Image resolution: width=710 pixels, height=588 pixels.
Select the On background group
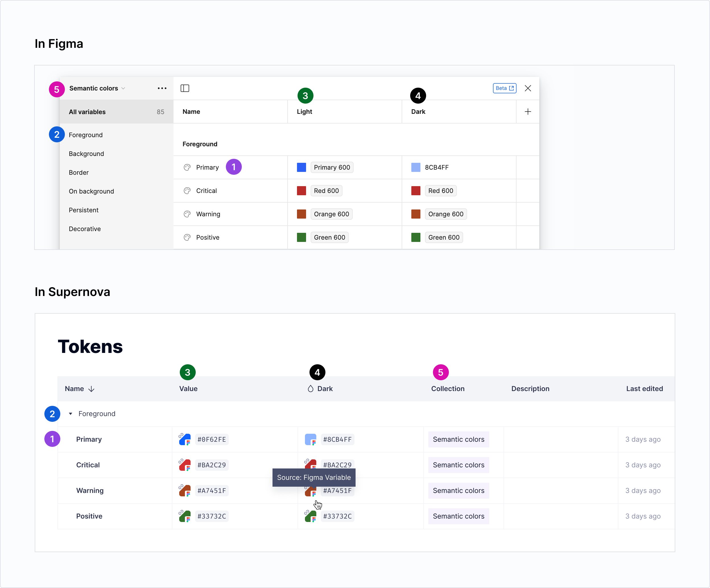(91, 192)
